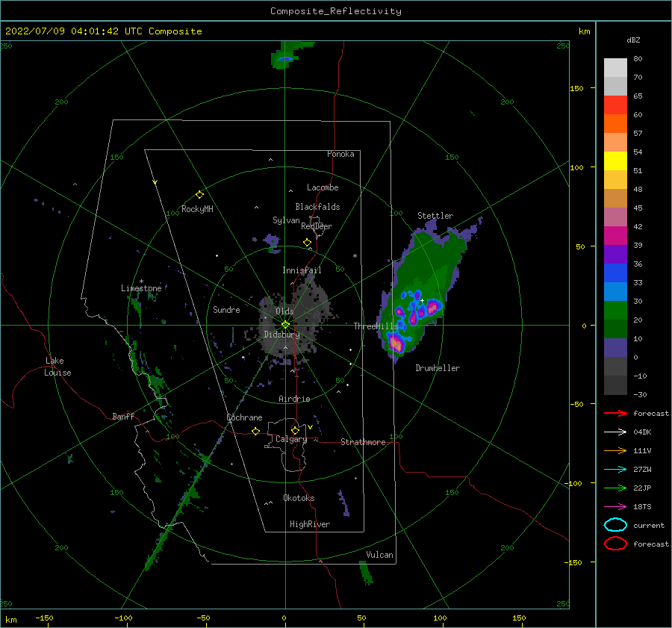672x628 pixels.
Task: Click the cyan current ellipse legend icon
Action: 615,525
